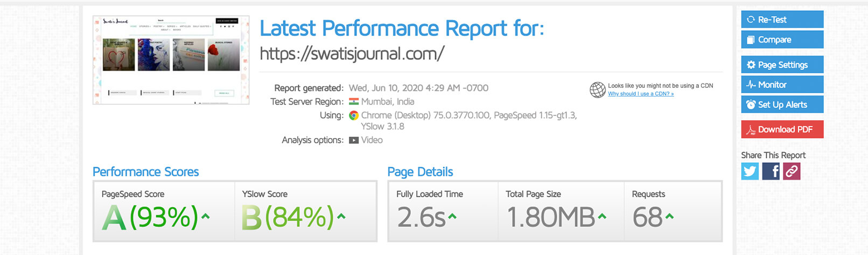Click the India flag icon
This screenshot has height=255, width=868.
coord(354,101)
